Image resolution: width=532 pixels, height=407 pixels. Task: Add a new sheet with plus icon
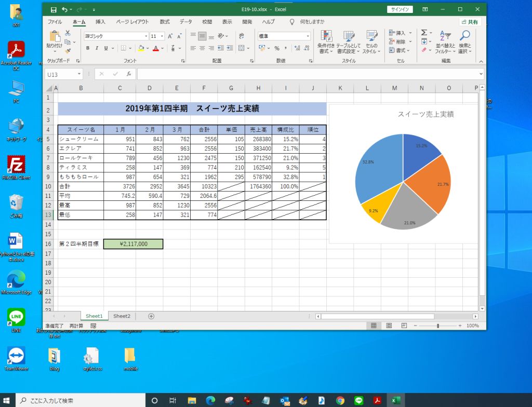[151, 316]
